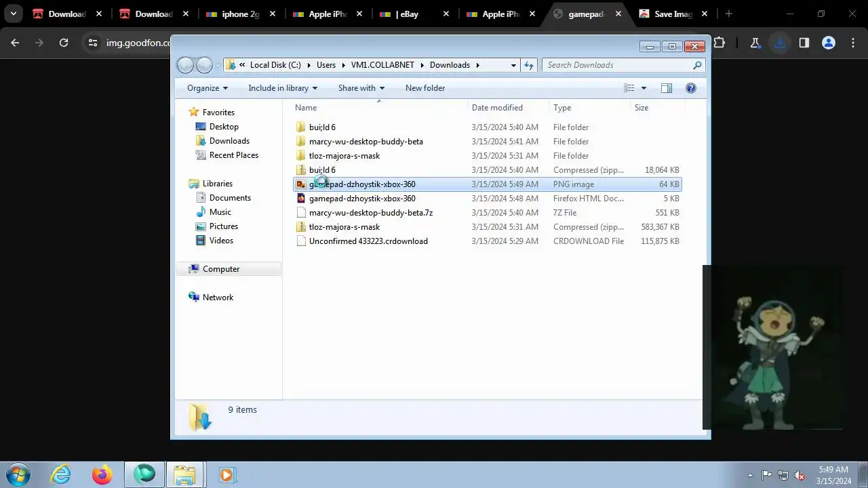Switch to the Save Imag browser tab
868x488 pixels.
click(x=673, y=14)
